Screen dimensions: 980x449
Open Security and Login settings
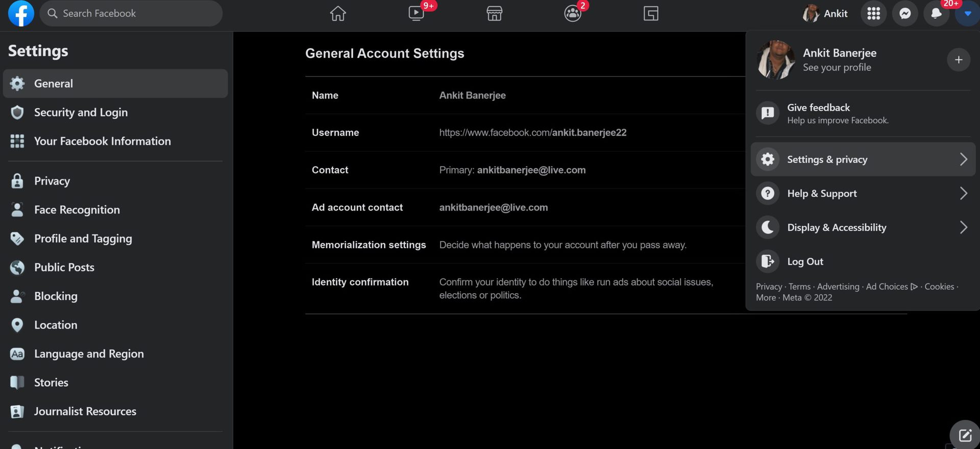pyautogui.click(x=115, y=112)
